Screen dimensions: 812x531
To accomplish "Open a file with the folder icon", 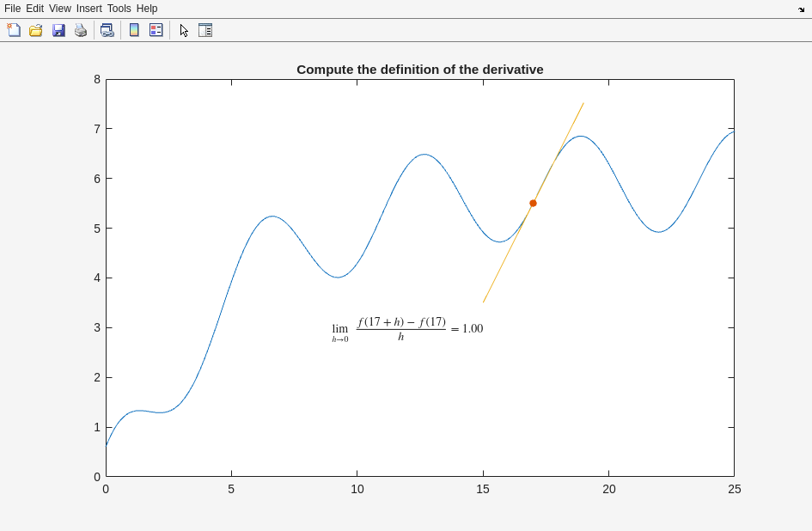I will (36, 30).
